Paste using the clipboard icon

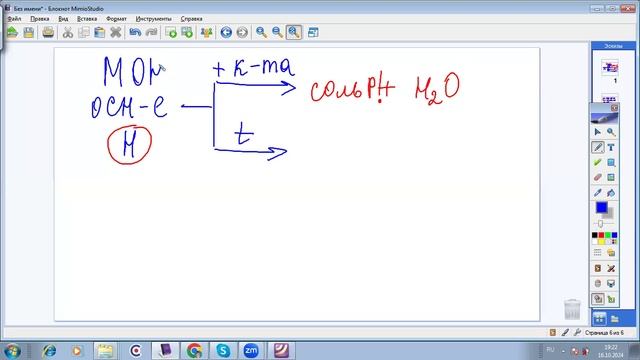(100, 32)
